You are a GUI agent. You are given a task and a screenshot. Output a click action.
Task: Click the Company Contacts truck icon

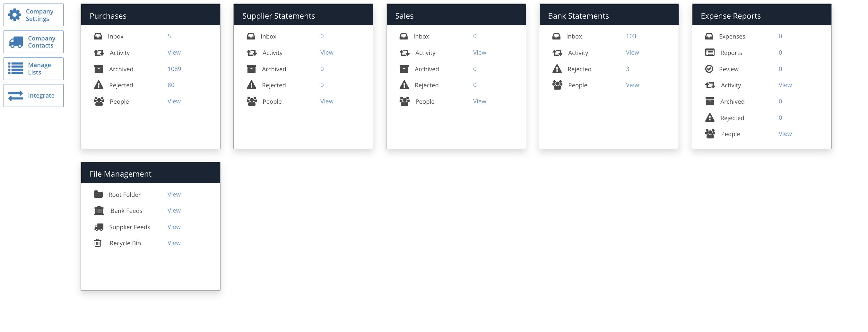point(16,42)
